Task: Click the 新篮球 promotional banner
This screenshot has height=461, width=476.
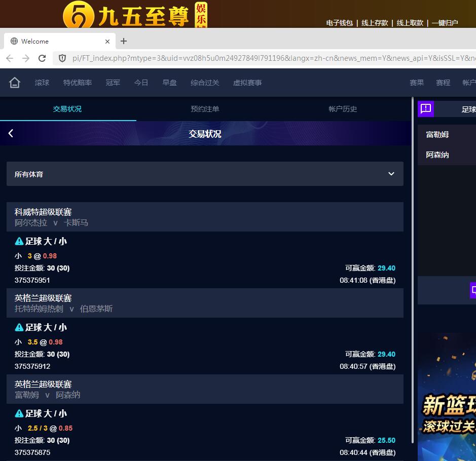Action: coord(447,397)
